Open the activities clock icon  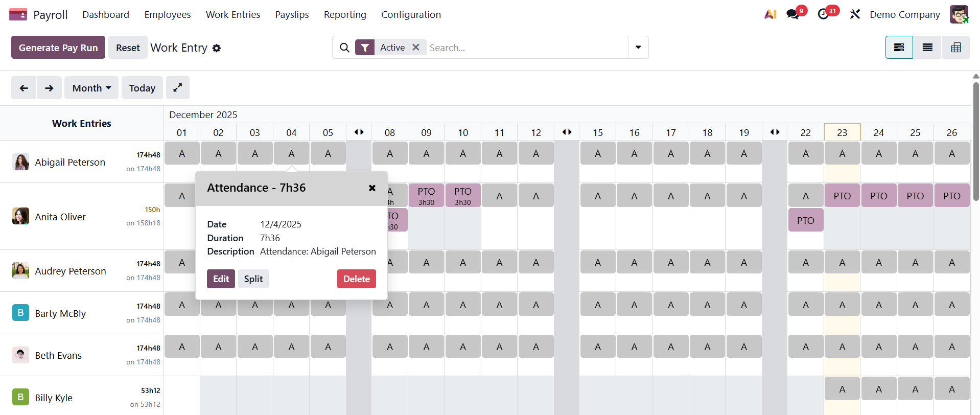(823, 14)
